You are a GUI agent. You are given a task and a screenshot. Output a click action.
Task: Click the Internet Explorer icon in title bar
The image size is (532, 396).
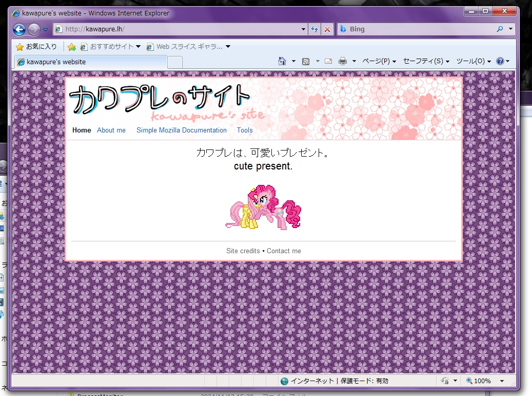point(15,13)
